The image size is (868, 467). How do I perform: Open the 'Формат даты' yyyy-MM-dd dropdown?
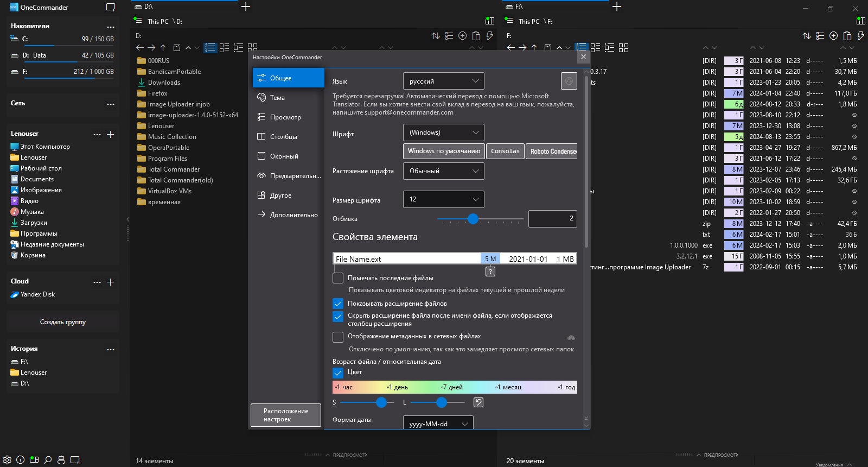tap(438, 424)
